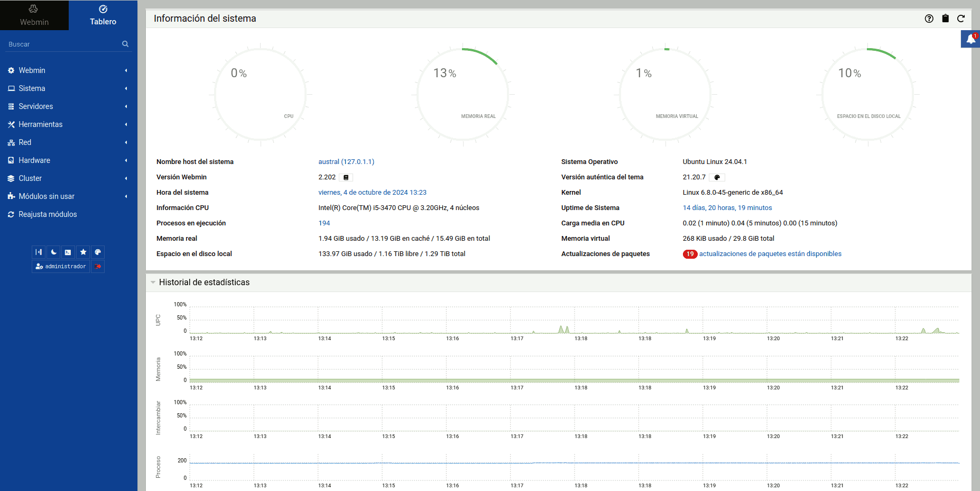Collapse the sidebar navigation menu

(x=39, y=252)
